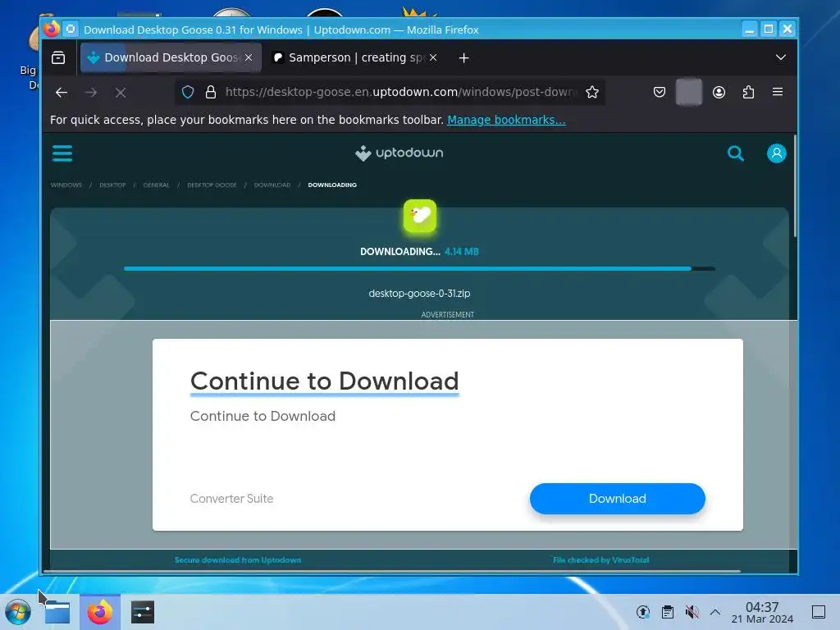The width and height of the screenshot is (840, 630).
Task: Open the settings mixer taskbar app
Action: coord(143,612)
